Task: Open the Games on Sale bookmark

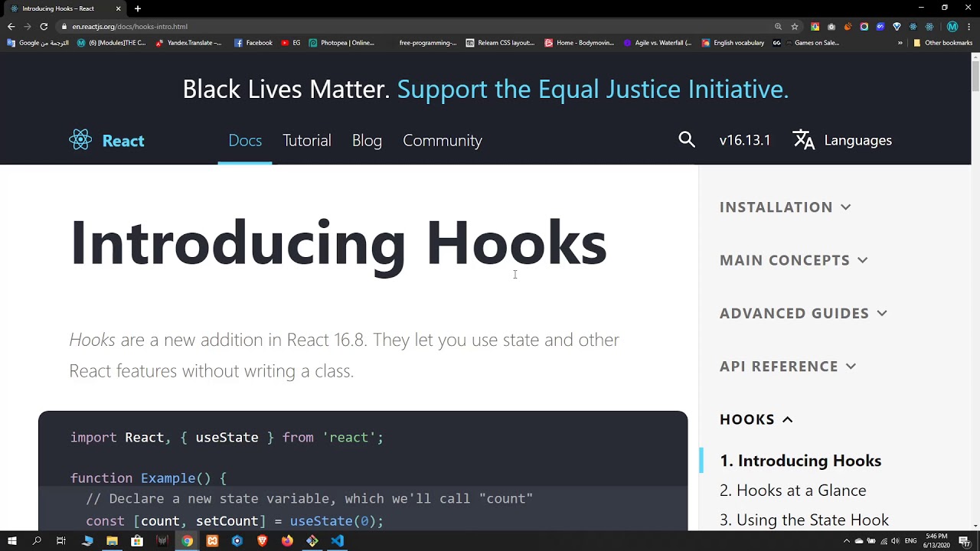Action: click(811, 43)
